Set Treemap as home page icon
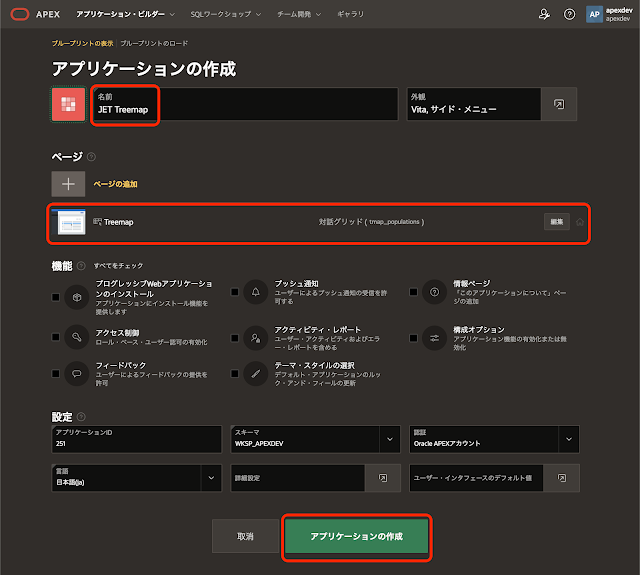640x575 pixels. pos(580,222)
